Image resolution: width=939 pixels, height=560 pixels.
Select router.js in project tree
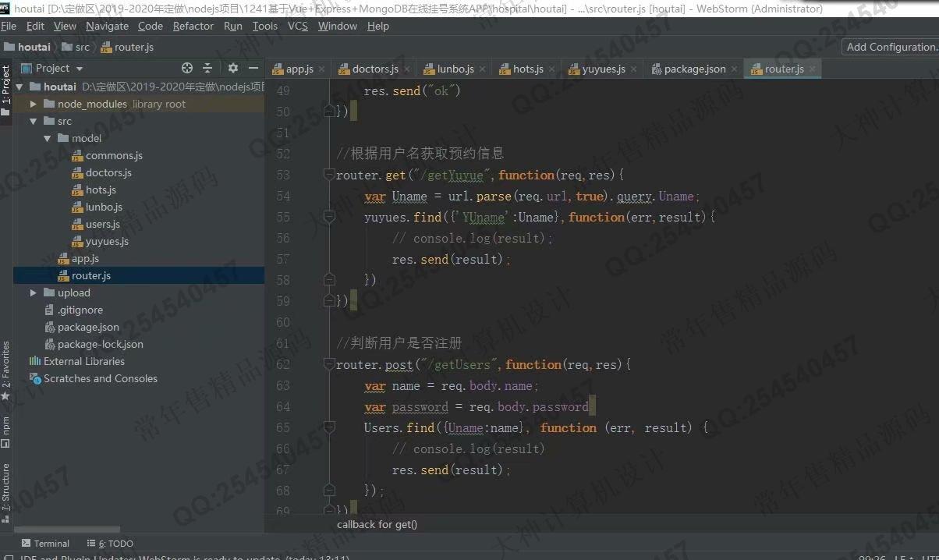tap(84, 275)
